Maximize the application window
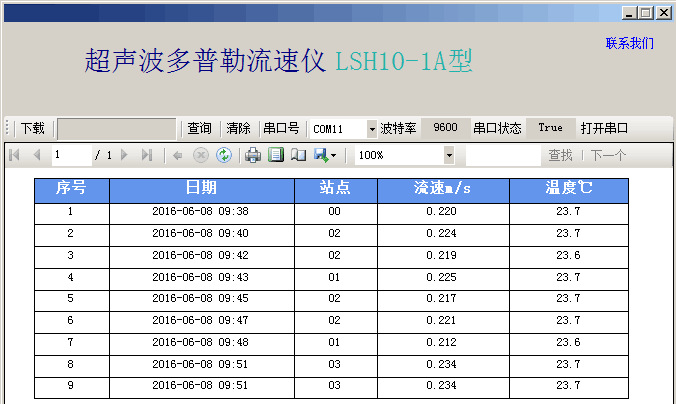This screenshot has width=676, height=404. tap(646, 13)
